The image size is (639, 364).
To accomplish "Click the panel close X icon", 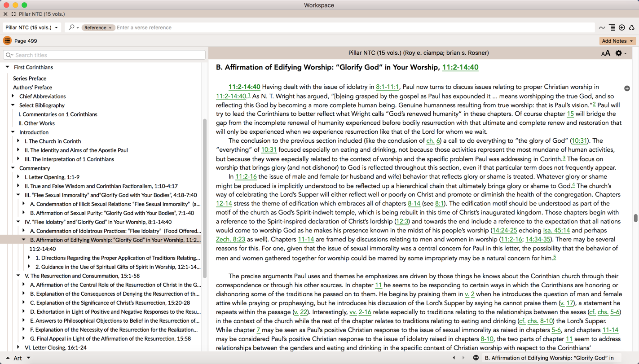I will point(5,14).
